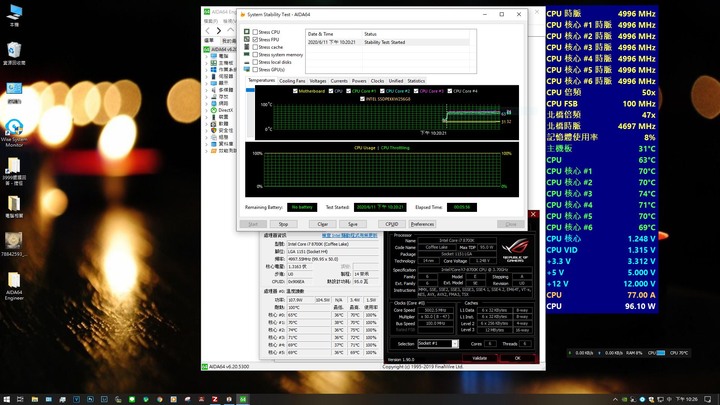
Task: Toggle CPU Core #3 graph checkbox
Action: 416,91
